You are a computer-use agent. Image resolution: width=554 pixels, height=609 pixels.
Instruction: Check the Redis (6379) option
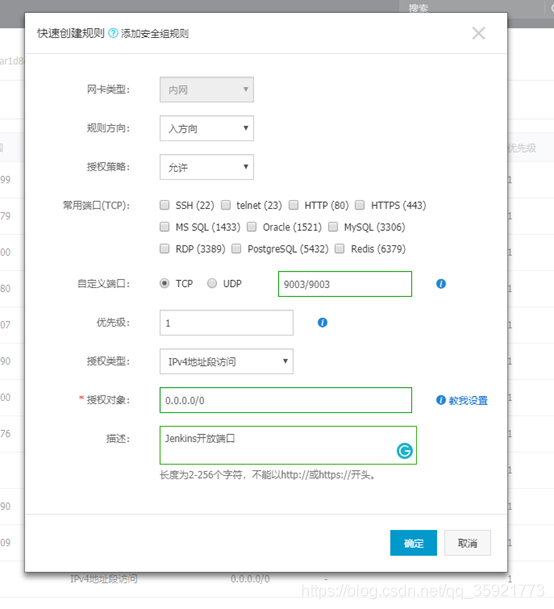(340, 249)
